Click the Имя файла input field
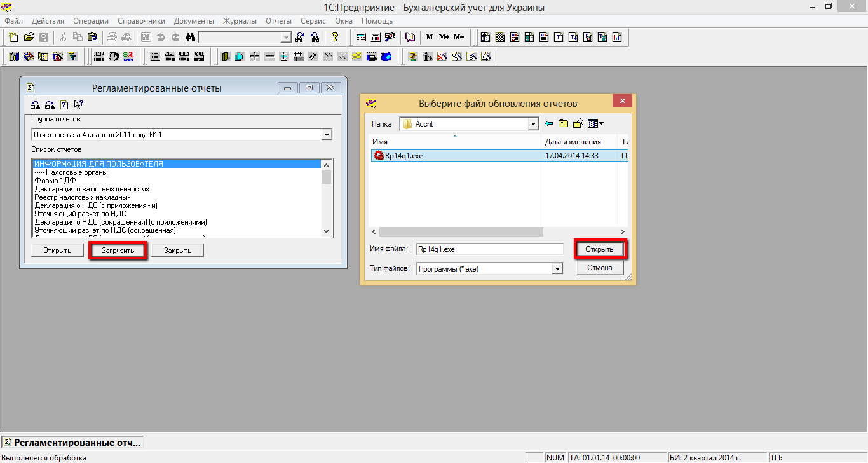The width and height of the screenshot is (868, 463). click(x=489, y=249)
